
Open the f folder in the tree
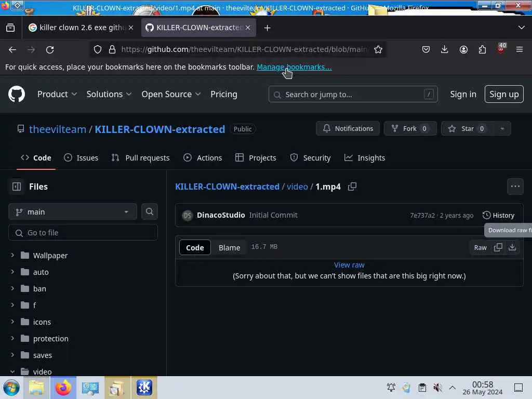click(x=35, y=305)
